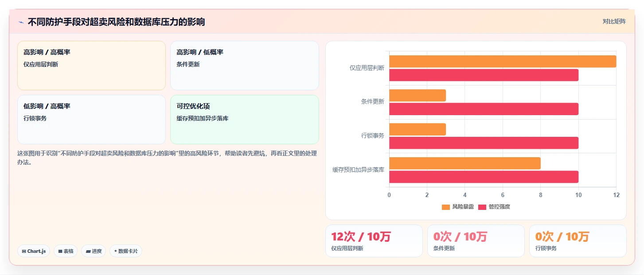Click the 缓存预扣加异步落库 y-axis label

pos(359,170)
